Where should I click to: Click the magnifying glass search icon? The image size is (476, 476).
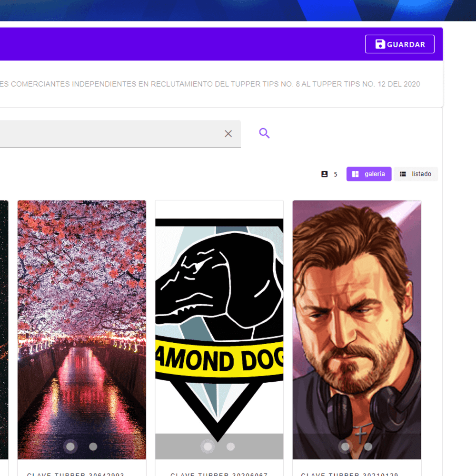click(264, 134)
